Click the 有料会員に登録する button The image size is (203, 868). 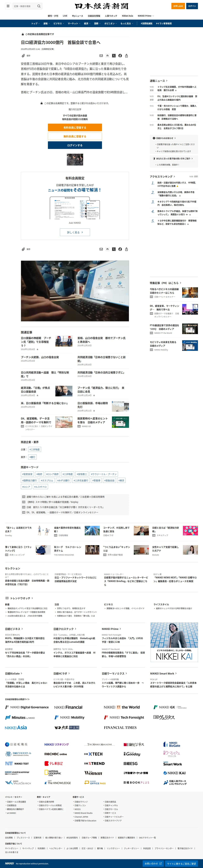[75, 128]
